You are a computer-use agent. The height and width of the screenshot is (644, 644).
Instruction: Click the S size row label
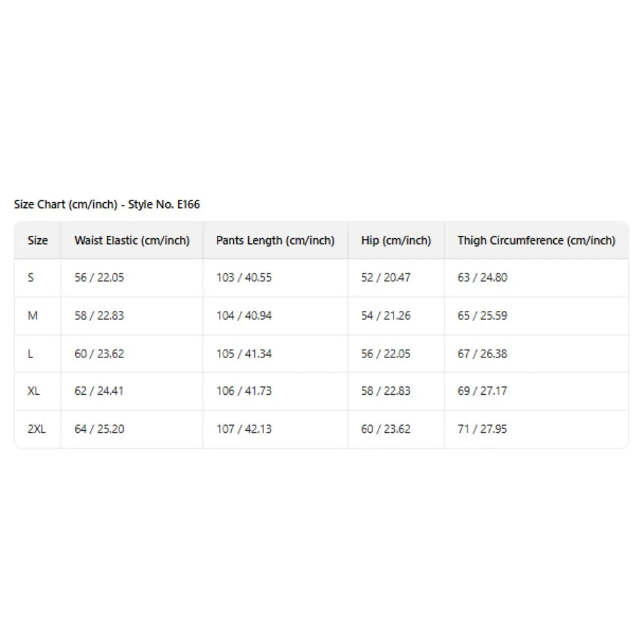pyautogui.click(x=31, y=278)
